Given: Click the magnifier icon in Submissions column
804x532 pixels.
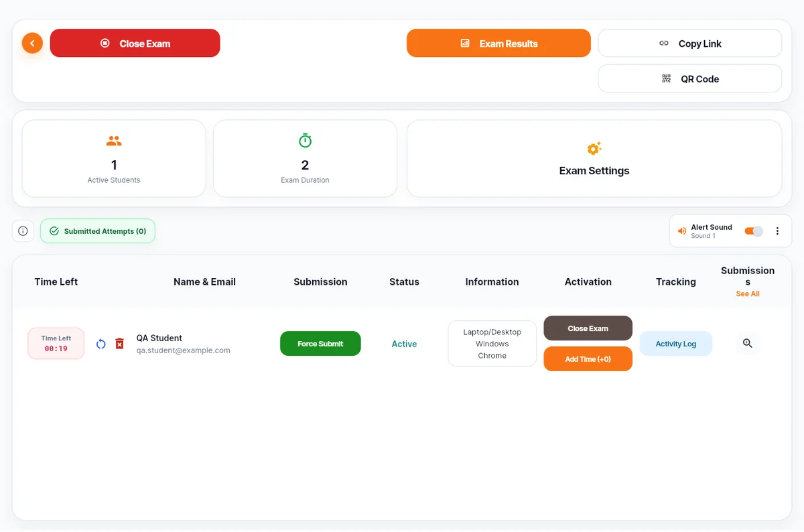Looking at the screenshot, I should tap(748, 344).
